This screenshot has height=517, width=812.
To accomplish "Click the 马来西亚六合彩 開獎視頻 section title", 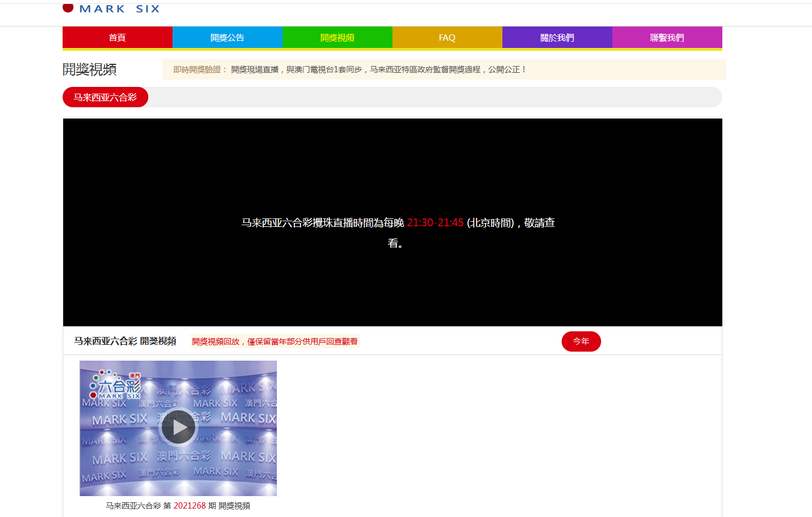I will tap(125, 341).
